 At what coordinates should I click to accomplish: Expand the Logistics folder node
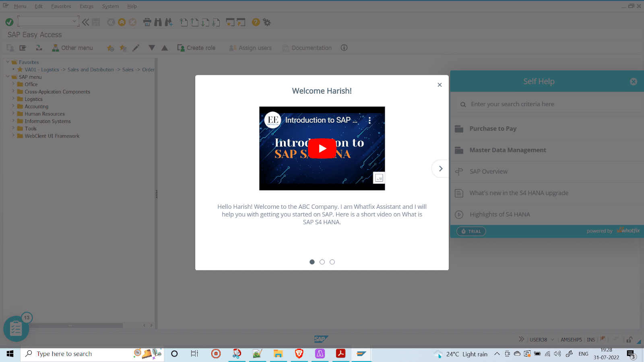click(x=13, y=99)
